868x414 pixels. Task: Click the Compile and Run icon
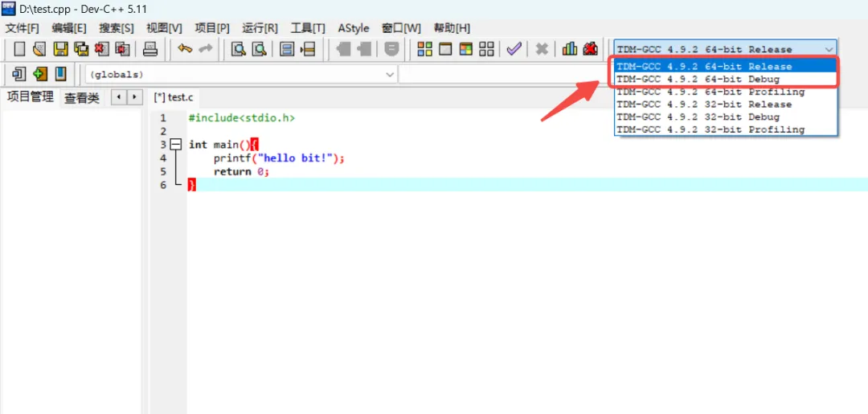pos(466,49)
